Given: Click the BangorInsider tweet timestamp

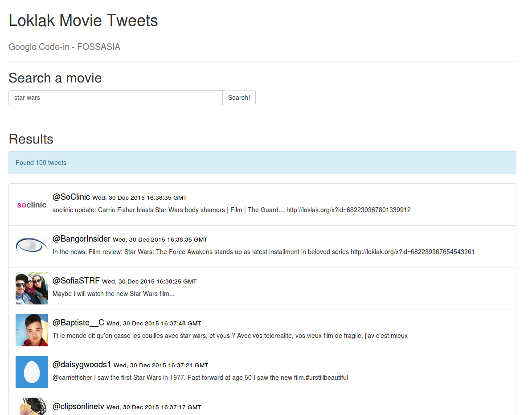Looking at the screenshot, I should click(160, 239).
